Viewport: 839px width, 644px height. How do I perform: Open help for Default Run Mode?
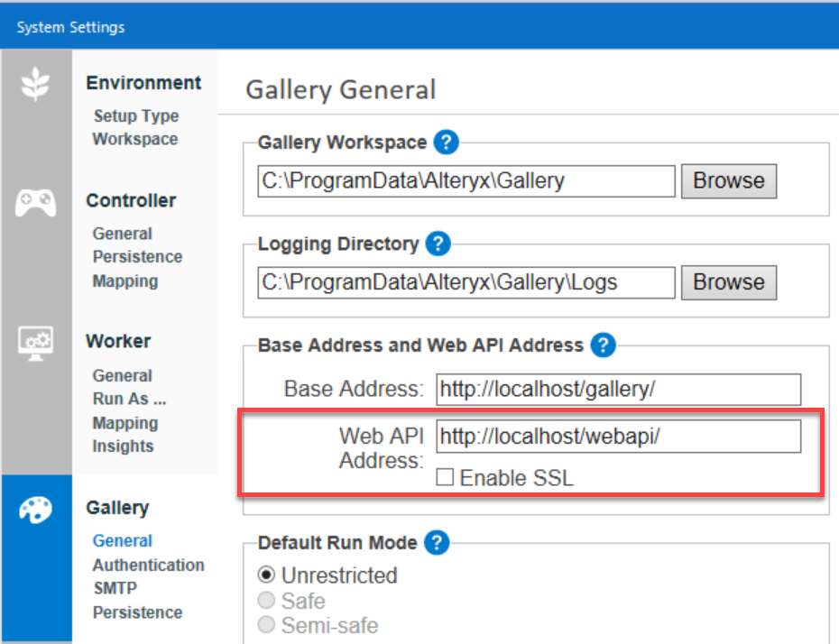pos(437,543)
